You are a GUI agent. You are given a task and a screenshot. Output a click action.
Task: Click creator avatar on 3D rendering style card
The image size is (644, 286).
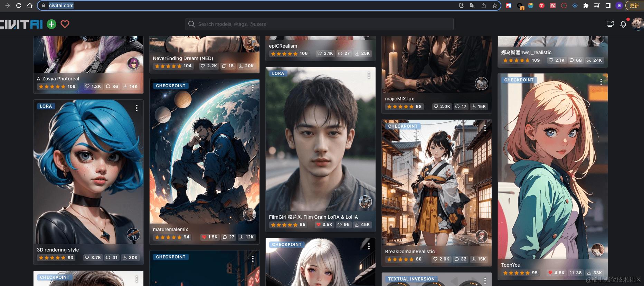pos(133,235)
